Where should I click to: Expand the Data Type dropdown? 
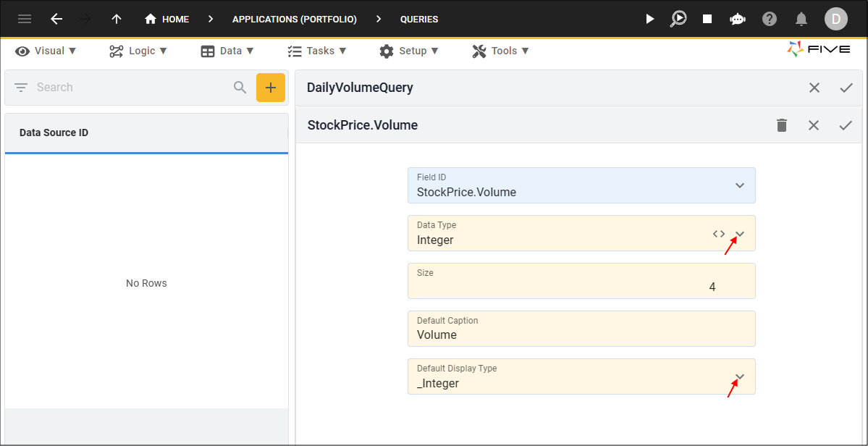click(740, 234)
